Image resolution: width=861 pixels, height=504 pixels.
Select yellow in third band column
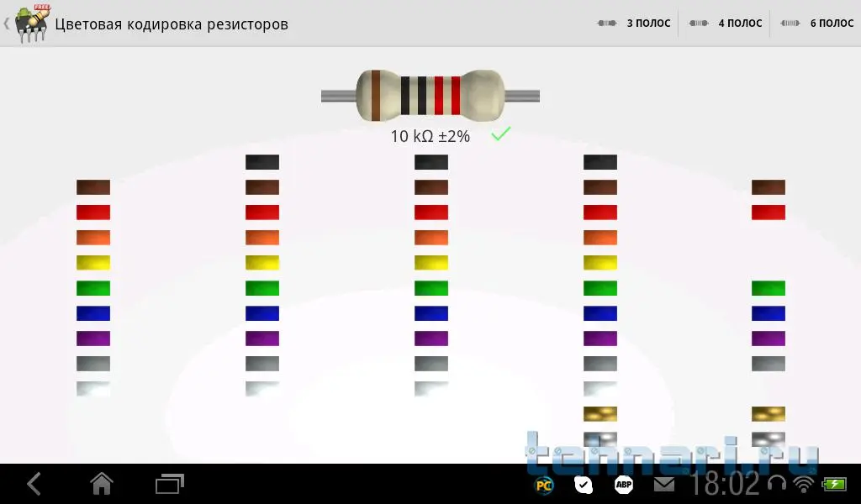tap(431, 263)
